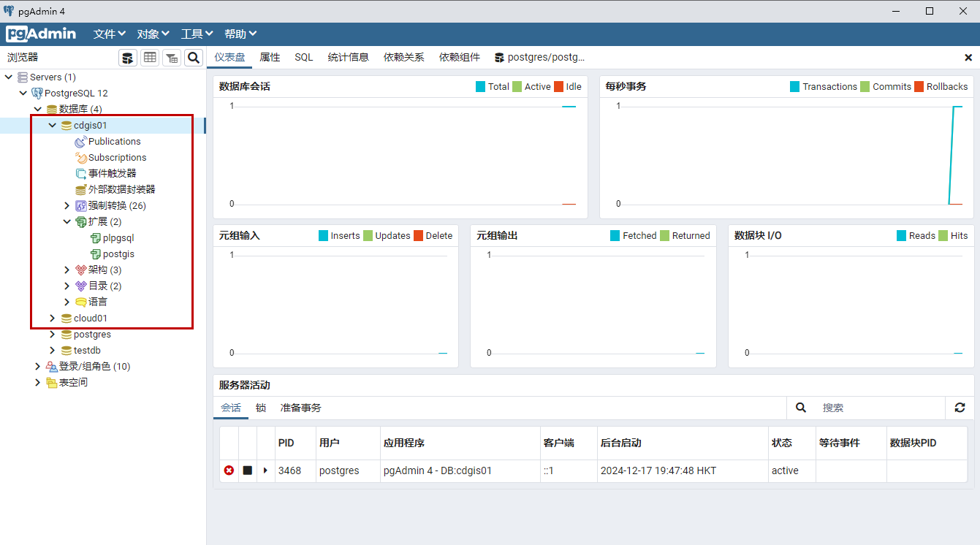Switch to the 属性 tab

(x=270, y=57)
